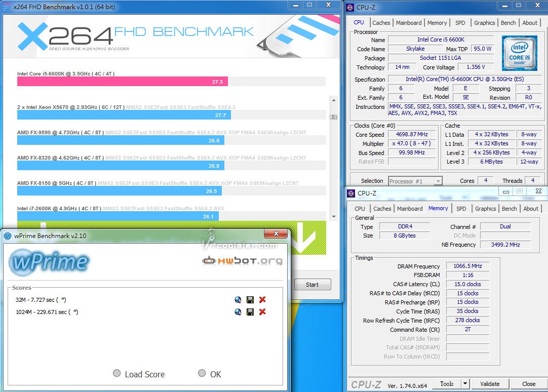Switch to SPD tab in upper CPU-Z window
This screenshot has width=548, height=392.
[x=460, y=23]
